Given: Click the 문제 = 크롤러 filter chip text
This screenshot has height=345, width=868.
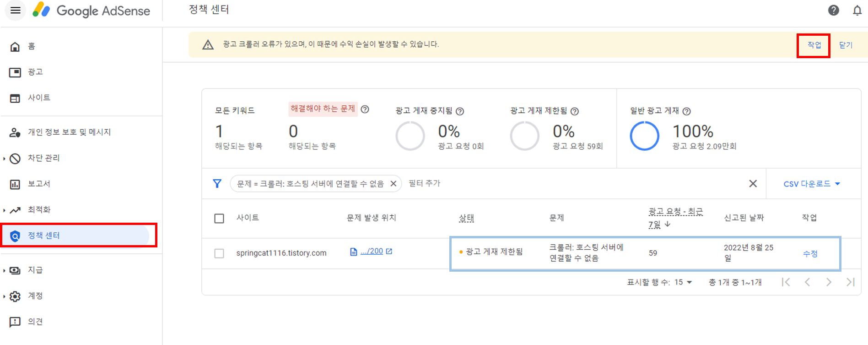Looking at the screenshot, I should point(310,184).
